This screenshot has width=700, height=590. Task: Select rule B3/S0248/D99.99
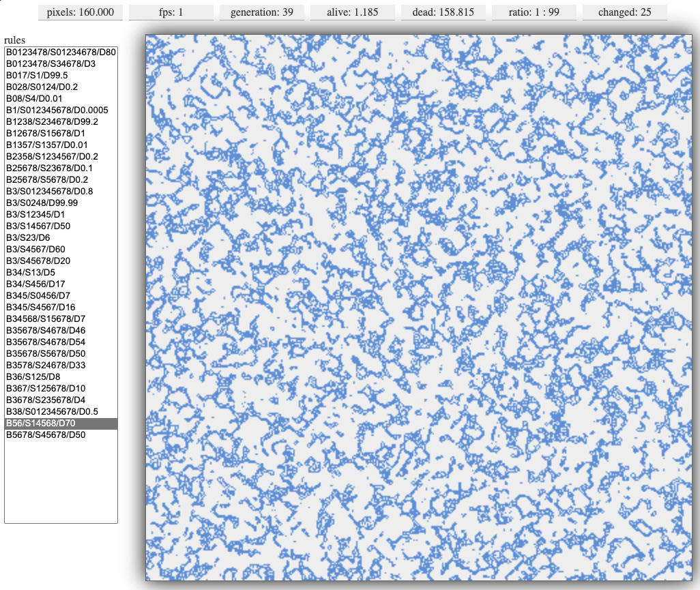pyautogui.click(x=61, y=203)
